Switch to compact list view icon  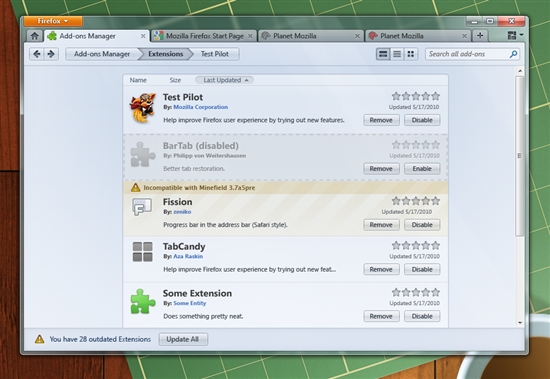397,54
